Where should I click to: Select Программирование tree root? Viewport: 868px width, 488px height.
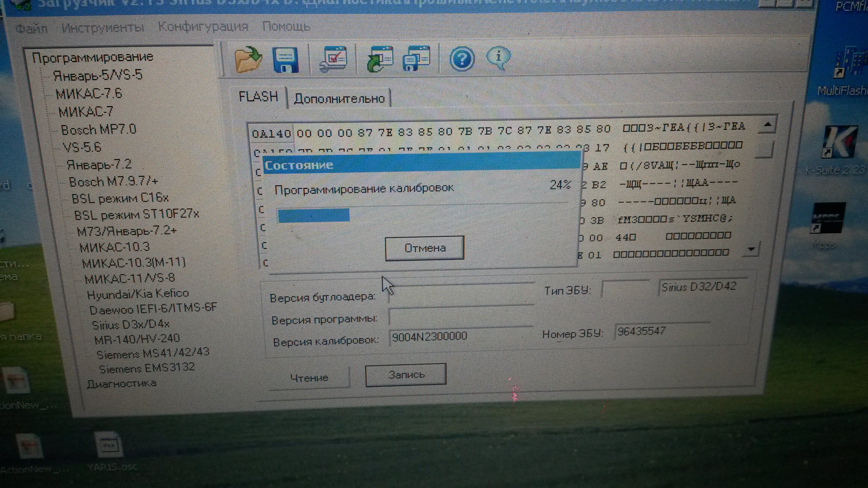click(x=93, y=57)
